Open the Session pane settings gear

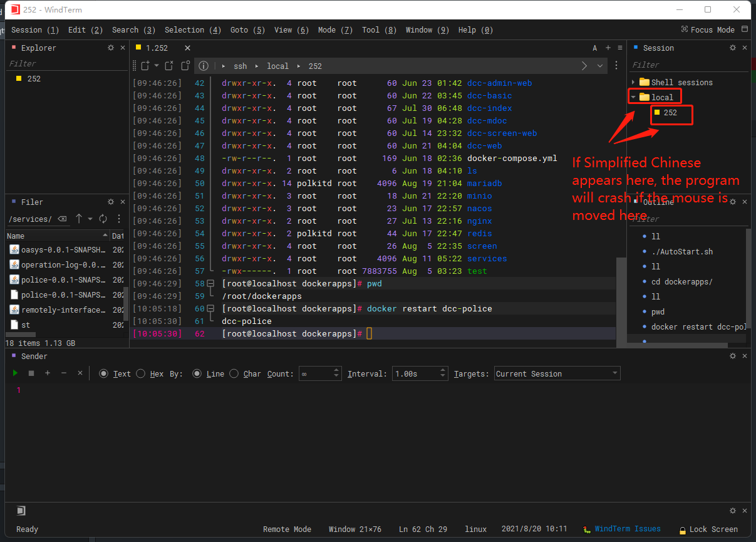pyautogui.click(x=733, y=48)
